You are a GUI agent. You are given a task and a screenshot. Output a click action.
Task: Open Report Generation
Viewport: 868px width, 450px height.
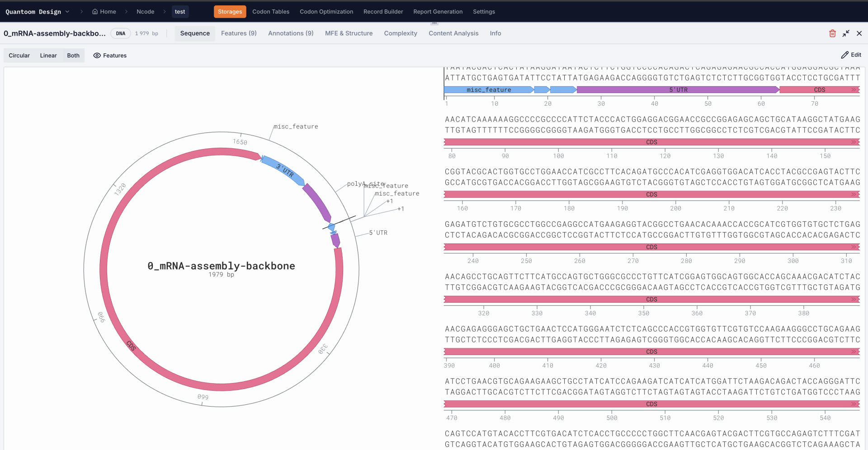(438, 12)
